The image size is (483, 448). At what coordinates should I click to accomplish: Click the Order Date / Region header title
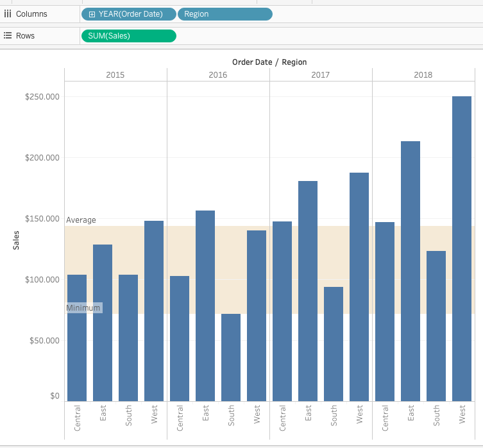pyautogui.click(x=269, y=62)
